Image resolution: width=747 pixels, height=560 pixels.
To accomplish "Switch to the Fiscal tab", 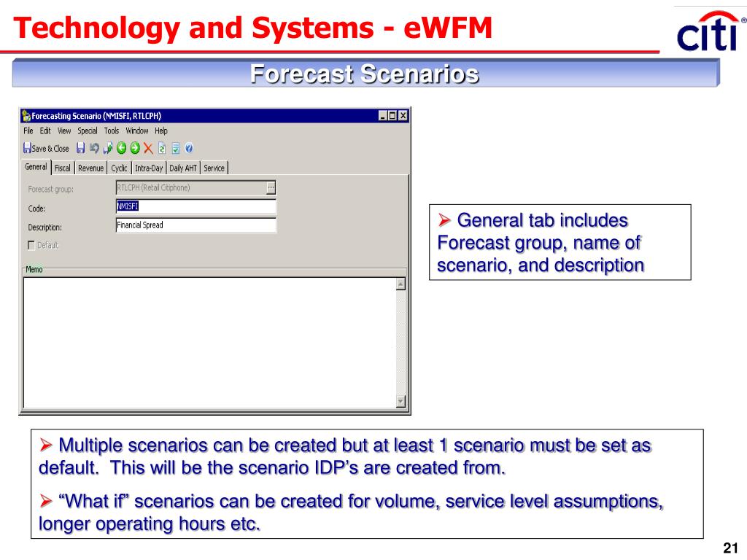I will click(63, 168).
